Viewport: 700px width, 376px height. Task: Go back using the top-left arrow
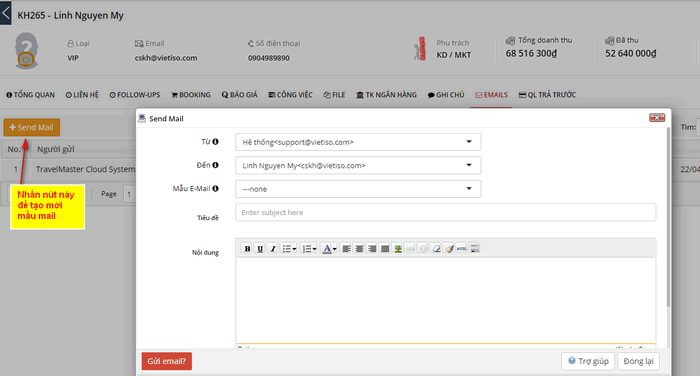coord(6,13)
